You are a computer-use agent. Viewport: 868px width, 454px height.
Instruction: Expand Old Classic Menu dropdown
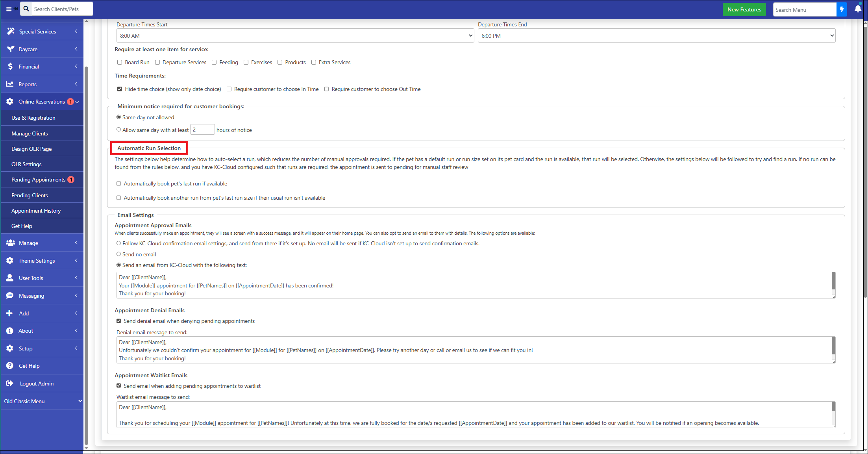pos(42,401)
